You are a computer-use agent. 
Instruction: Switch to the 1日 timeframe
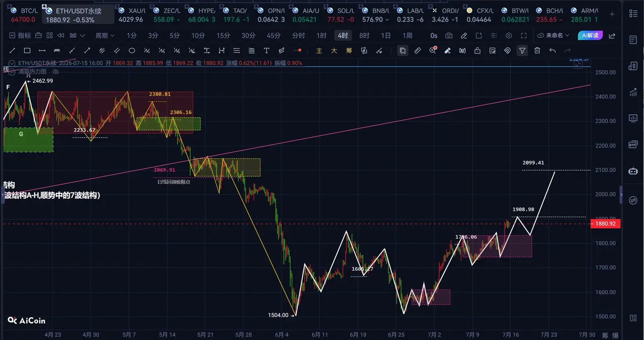385,36
